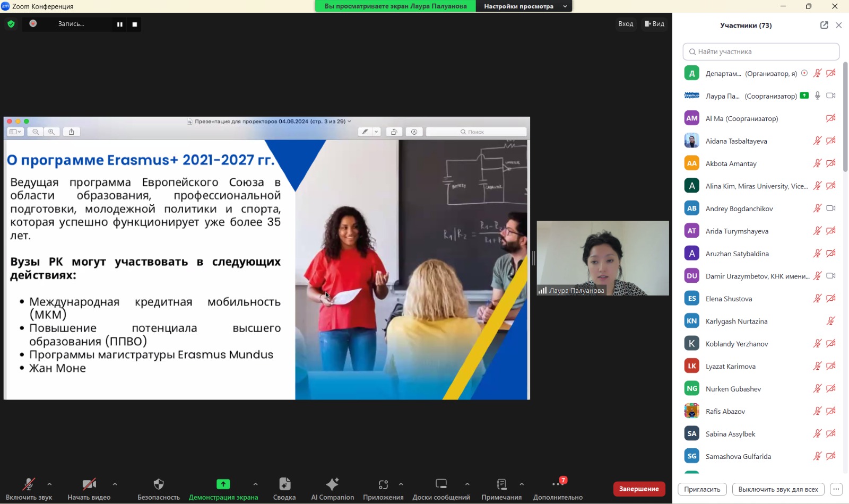The height and width of the screenshot is (504, 849).
Task: Click the markup pen tool in shared Preview
Action: [x=365, y=132]
